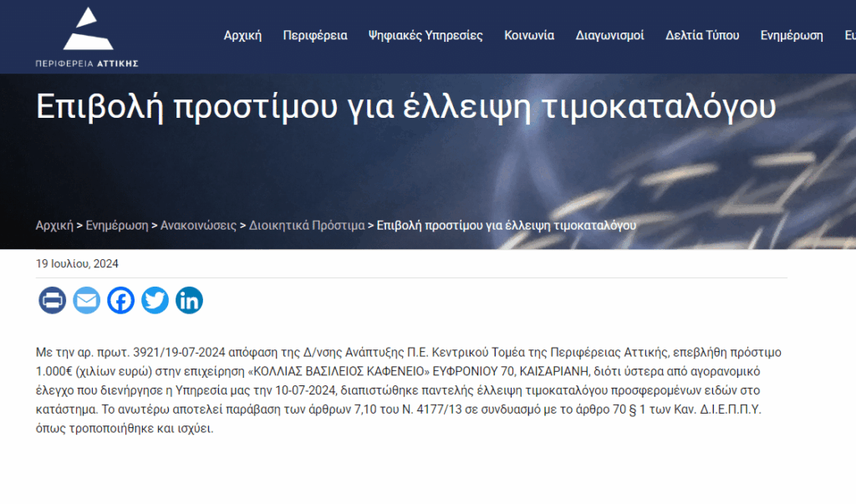Share the article on Facebook
Image resolution: width=856 pixels, height=504 pixels.
120,300
